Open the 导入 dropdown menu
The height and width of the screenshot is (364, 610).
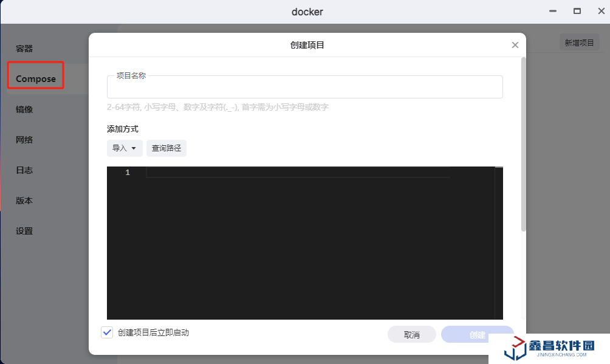click(x=124, y=148)
